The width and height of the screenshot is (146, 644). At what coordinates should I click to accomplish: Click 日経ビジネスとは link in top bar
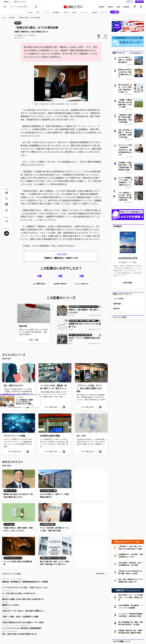(x=20, y=2)
